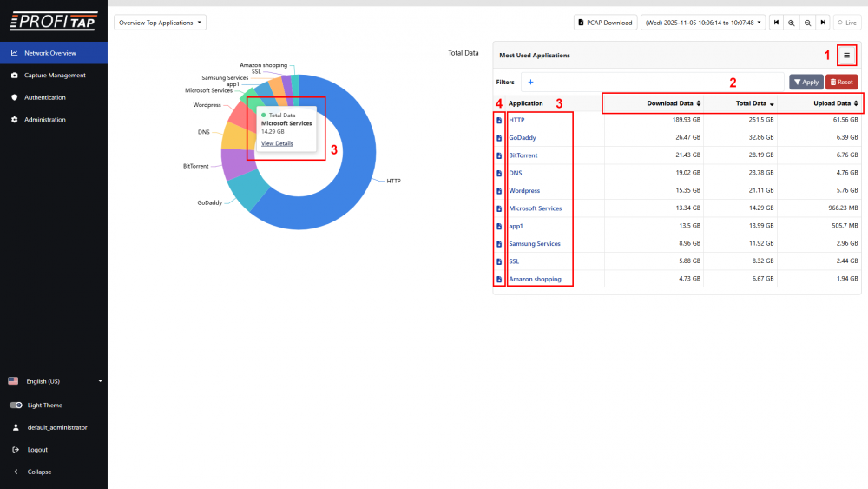Toggle the Light Theme switch

coord(16,406)
